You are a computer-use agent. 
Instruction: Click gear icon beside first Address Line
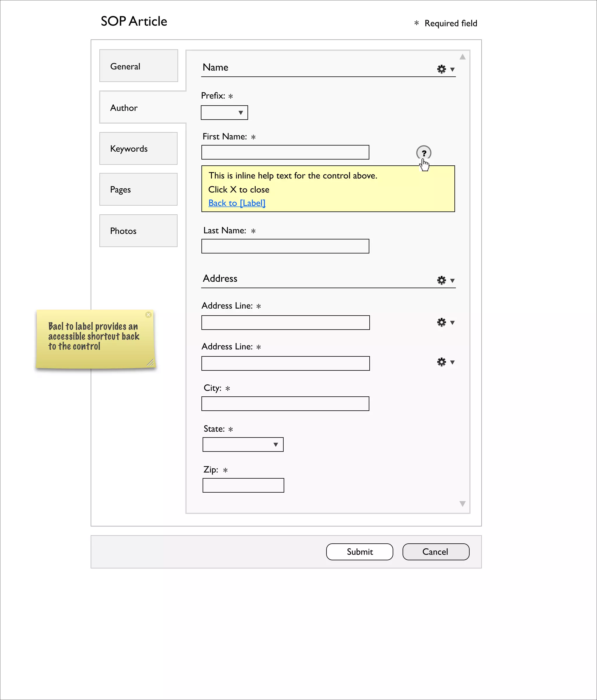[441, 322]
